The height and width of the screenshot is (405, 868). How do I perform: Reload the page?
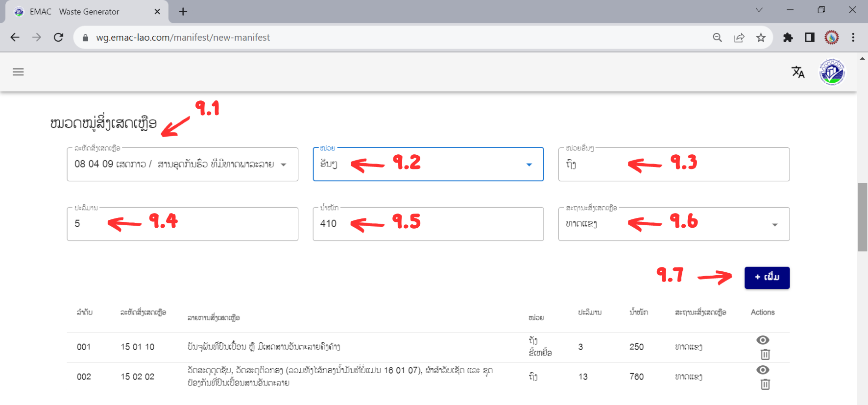(x=58, y=38)
